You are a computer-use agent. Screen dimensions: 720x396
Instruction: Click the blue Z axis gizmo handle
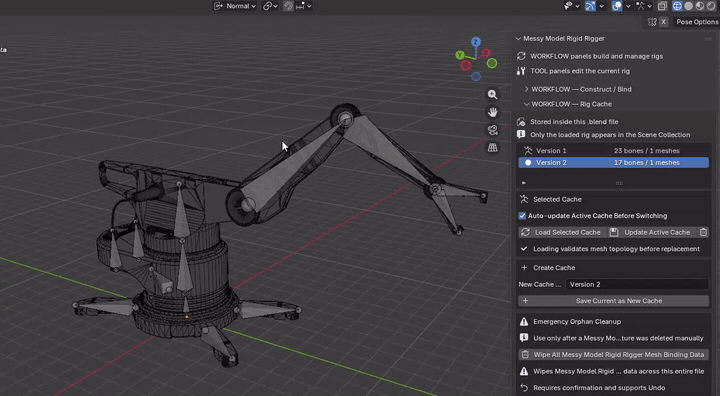pos(476,42)
